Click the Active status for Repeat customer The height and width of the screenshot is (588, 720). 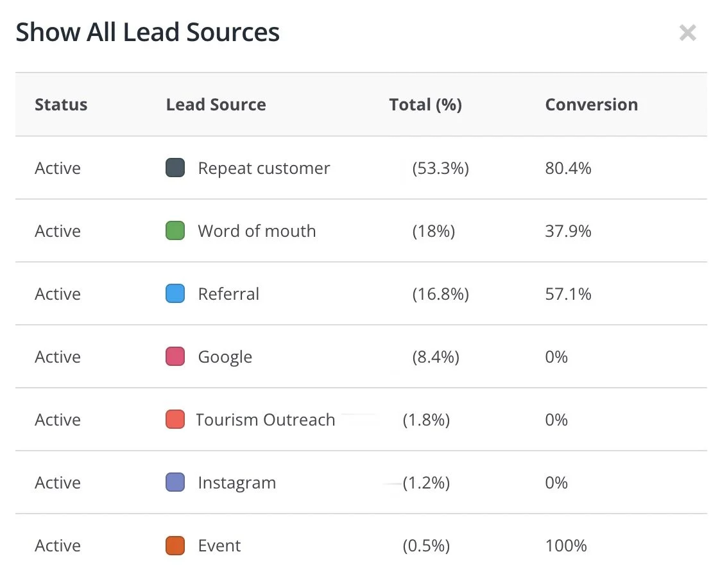pyautogui.click(x=58, y=168)
